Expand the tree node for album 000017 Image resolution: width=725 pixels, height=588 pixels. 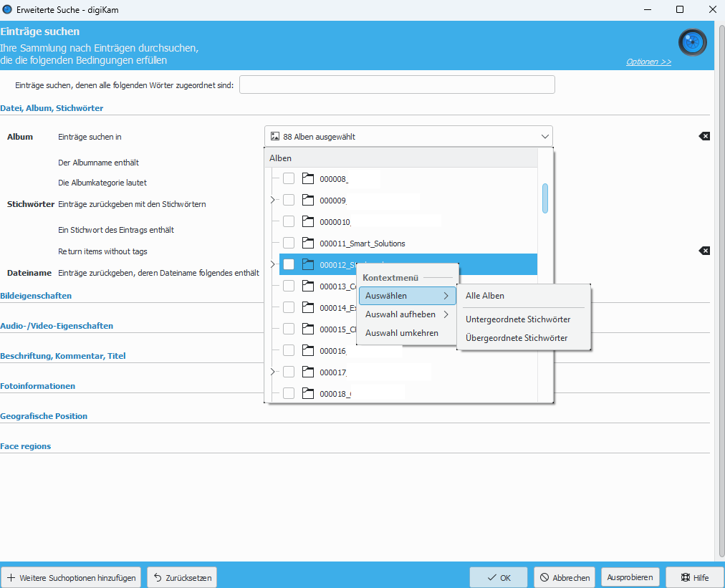click(273, 372)
